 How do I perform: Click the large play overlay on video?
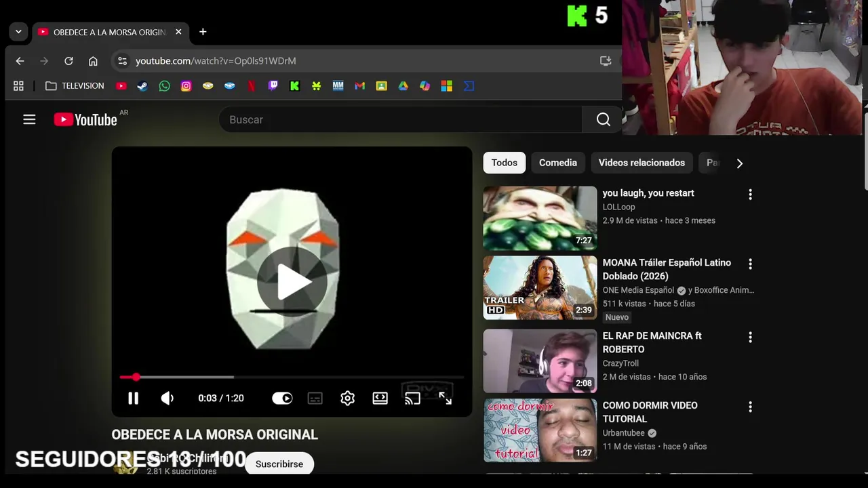click(292, 282)
